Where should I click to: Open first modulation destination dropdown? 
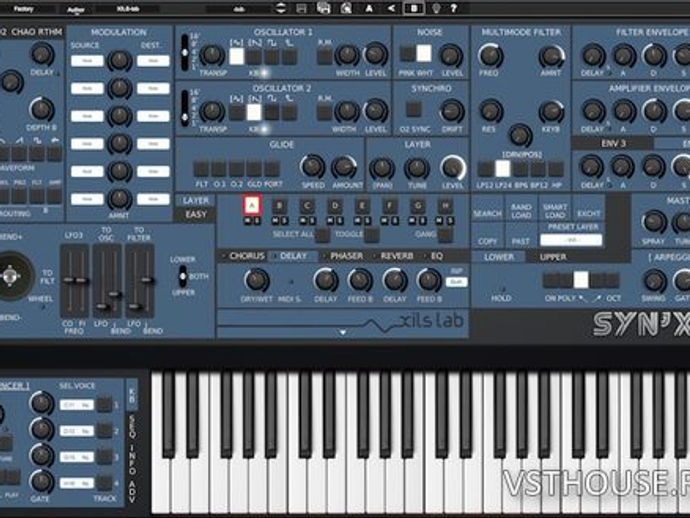pos(153,61)
